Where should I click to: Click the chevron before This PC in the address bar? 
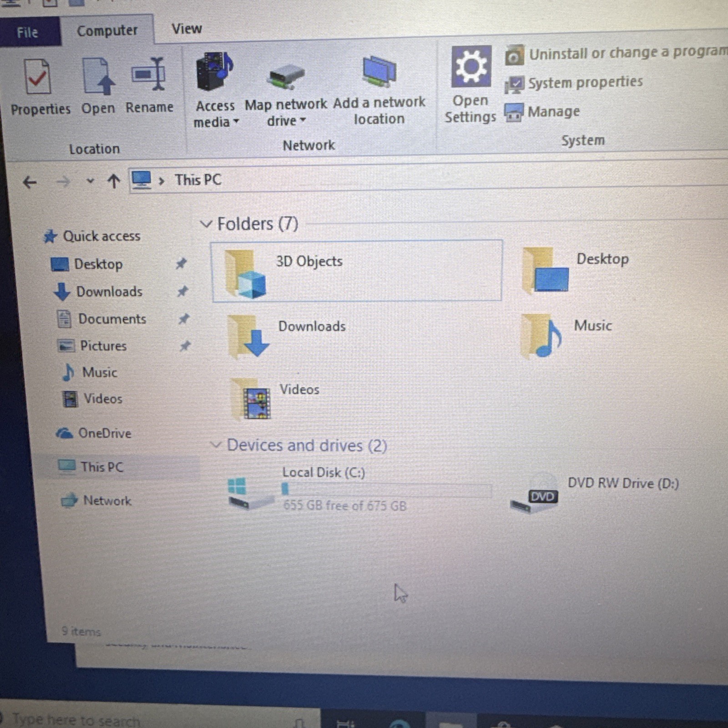pyautogui.click(x=161, y=181)
